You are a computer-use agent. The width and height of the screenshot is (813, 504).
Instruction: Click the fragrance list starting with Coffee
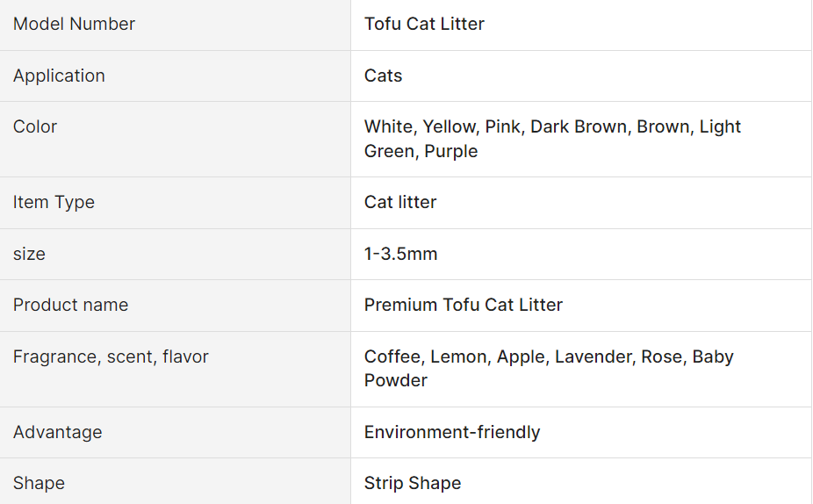coord(549,369)
